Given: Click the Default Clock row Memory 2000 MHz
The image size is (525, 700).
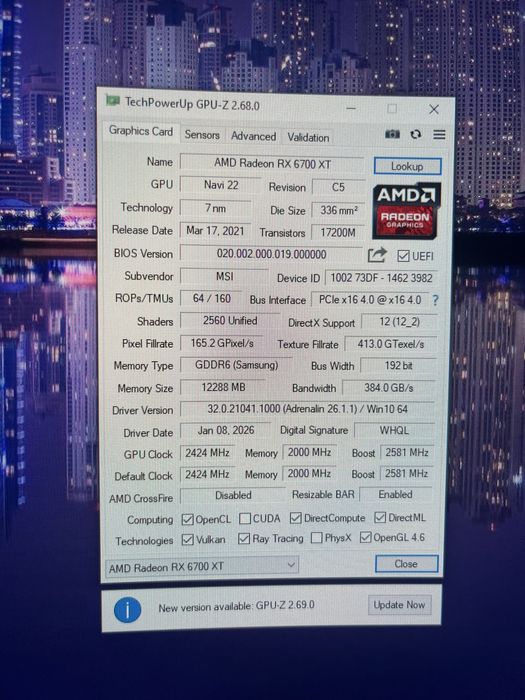Looking at the screenshot, I should click(309, 473).
